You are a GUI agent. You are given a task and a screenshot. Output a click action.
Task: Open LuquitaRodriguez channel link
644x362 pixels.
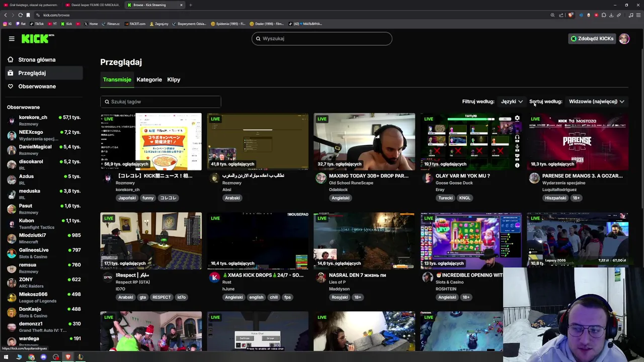(x=559, y=190)
